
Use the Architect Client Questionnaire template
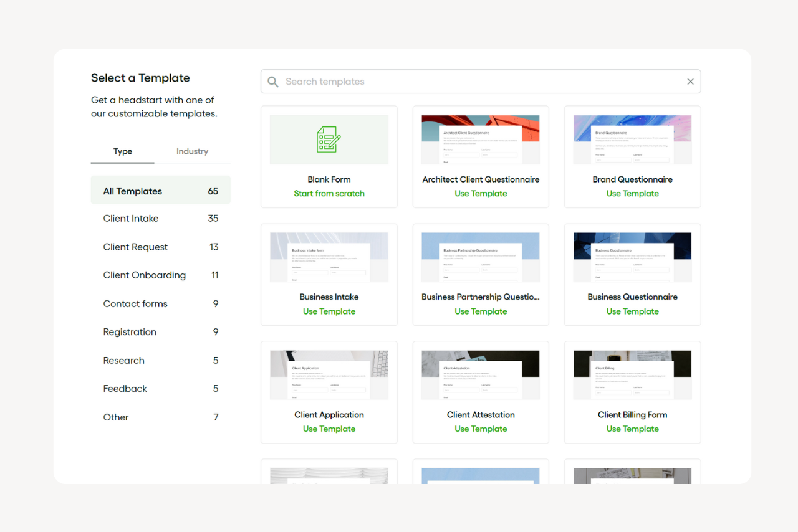click(x=481, y=194)
